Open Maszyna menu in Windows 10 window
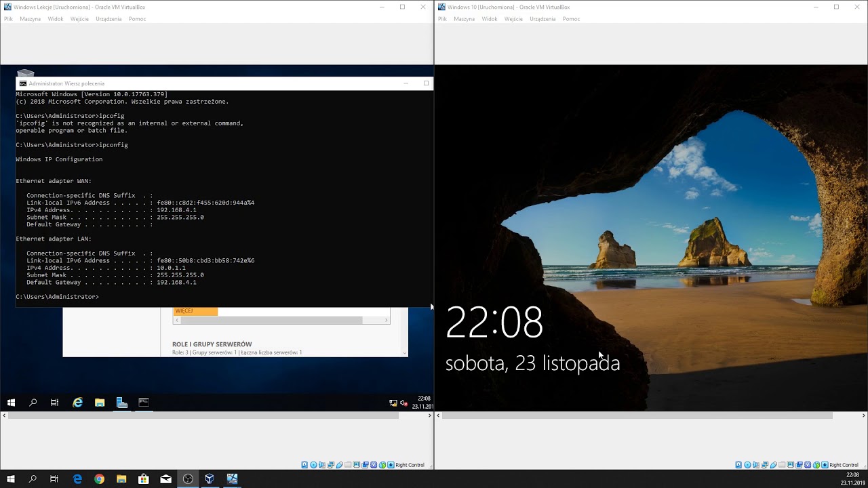The image size is (868, 488). [465, 19]
